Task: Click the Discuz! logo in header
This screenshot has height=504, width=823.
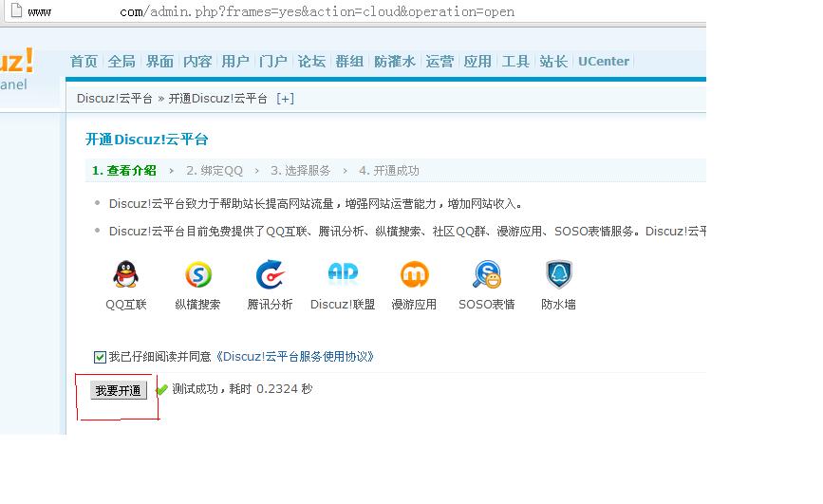Action: (x=17, y=61)
